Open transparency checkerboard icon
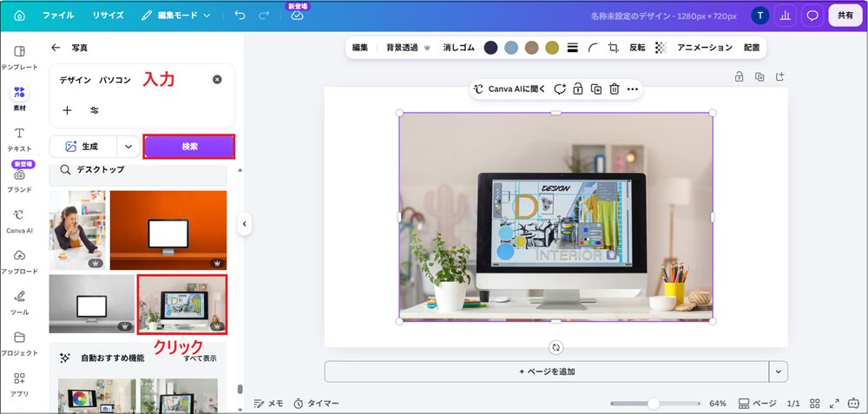Screen dimensions: 868x414 [x=661, y=48]
